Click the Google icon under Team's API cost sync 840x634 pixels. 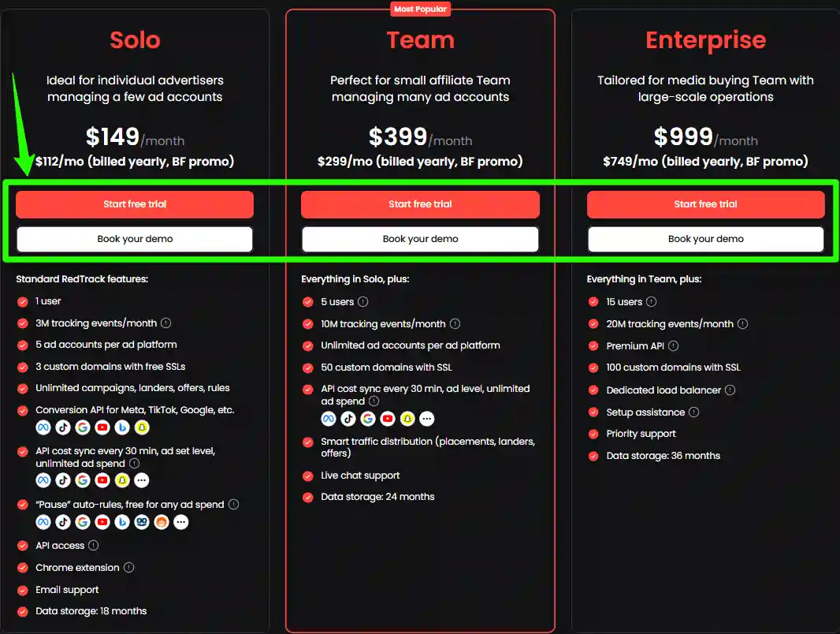[368, 418]
